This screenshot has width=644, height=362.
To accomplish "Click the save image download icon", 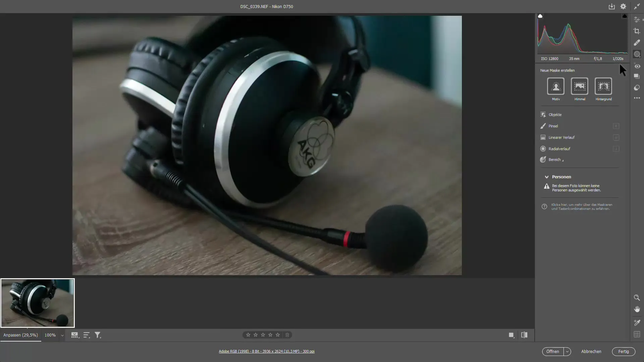I will 612,6.
